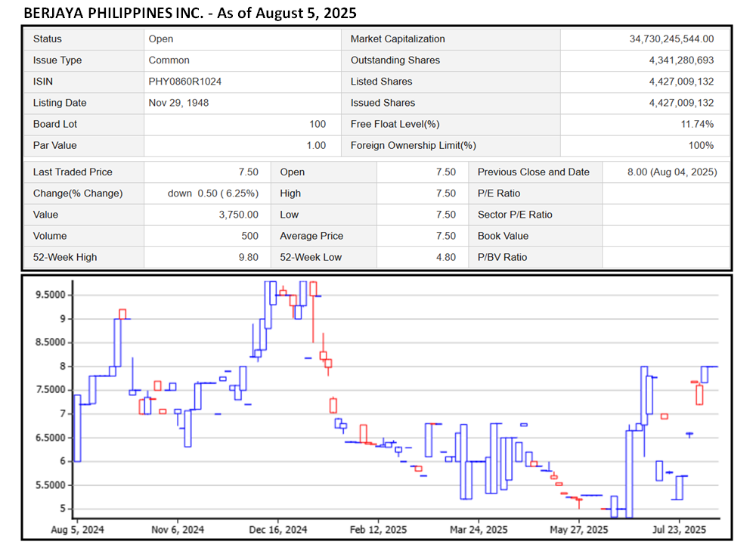This screenshot has width=756, height=551.
Task: Click the 'Previous Close and Date' label
Action: [x=533, y=172]
